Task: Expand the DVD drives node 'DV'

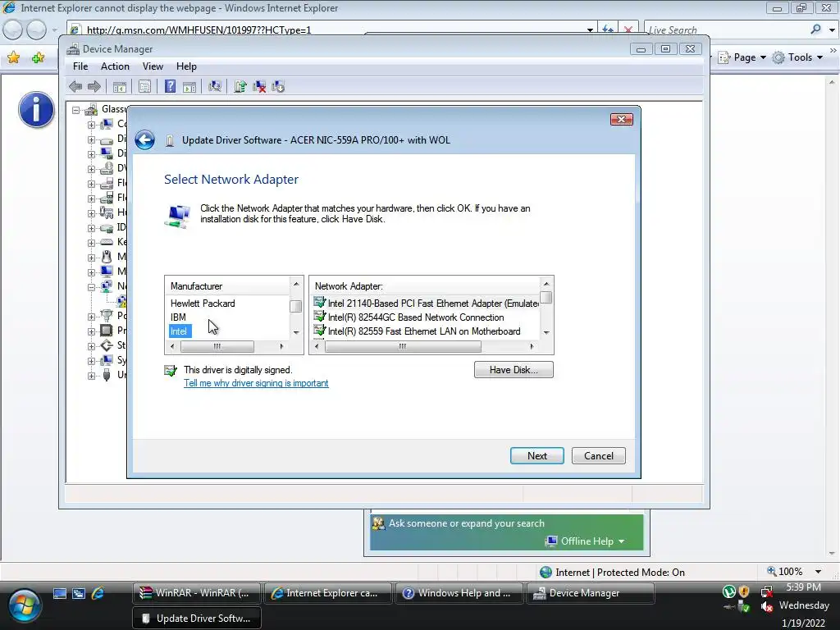Action: click(x=91, y=169)
